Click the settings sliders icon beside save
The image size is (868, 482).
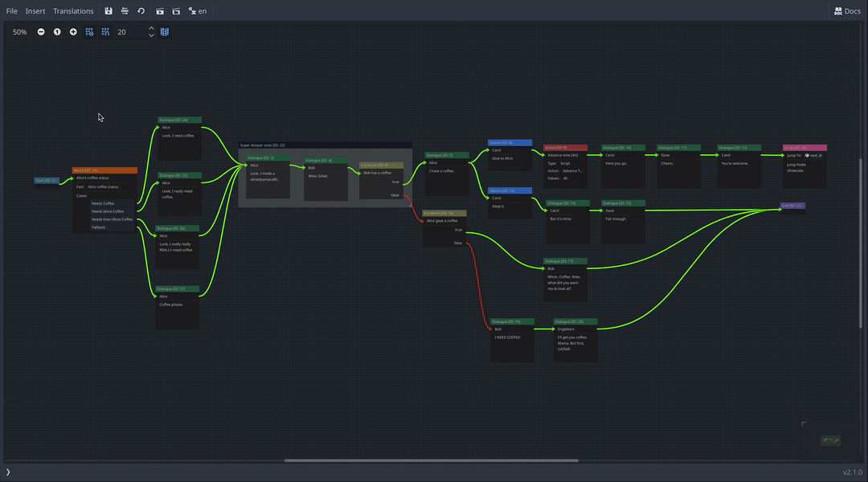(x=125, y=11)
